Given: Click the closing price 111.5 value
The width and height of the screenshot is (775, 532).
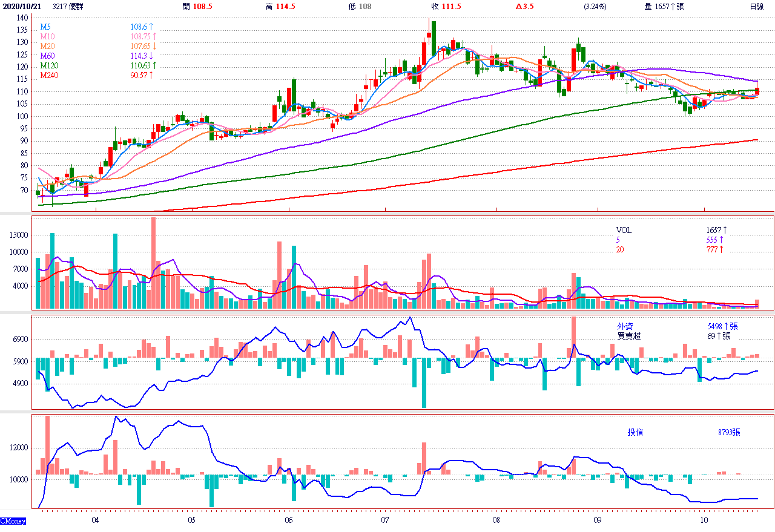Looking at the screenshot, I should click(451, 7).
